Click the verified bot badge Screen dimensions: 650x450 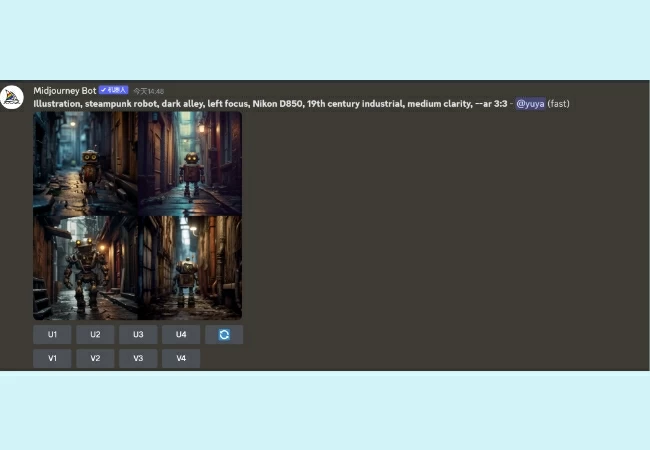[113, 90]
